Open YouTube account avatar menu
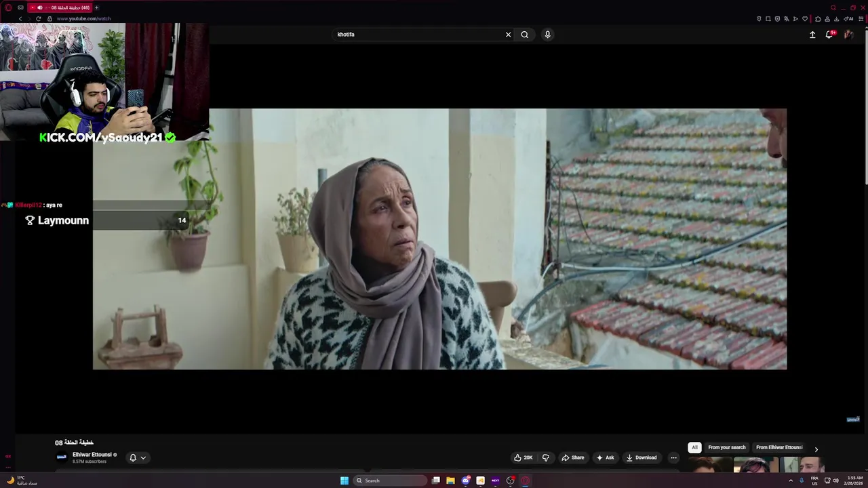 tap(848, 35)
